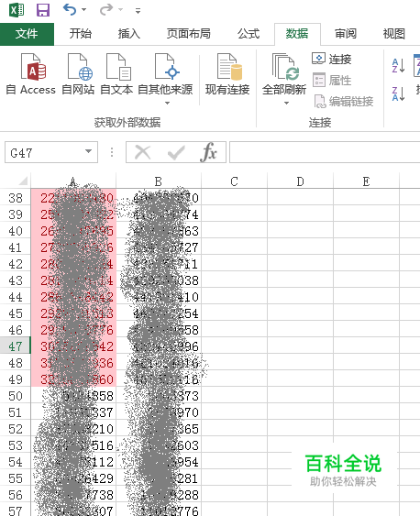Sort ascending A to Z
The height and width of the screenshot is (516, 420).
click(398, 65)
